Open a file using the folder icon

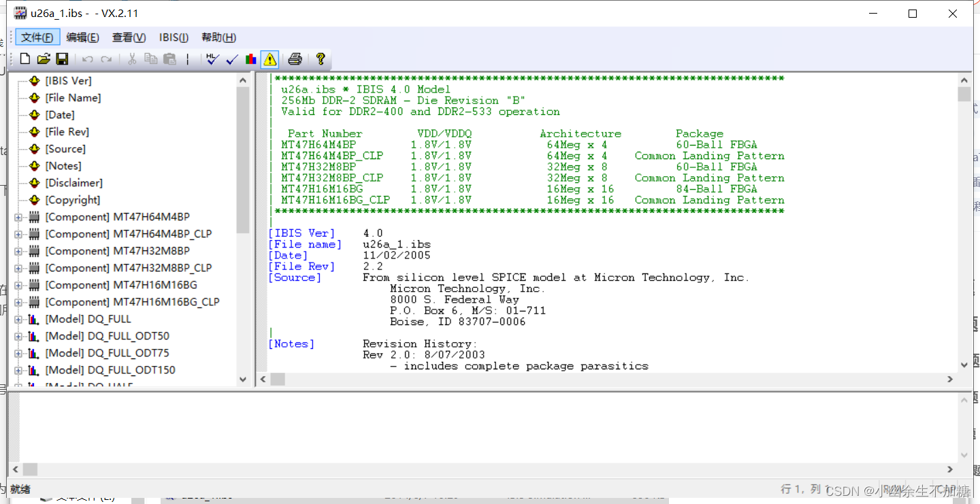coord(44,59)
